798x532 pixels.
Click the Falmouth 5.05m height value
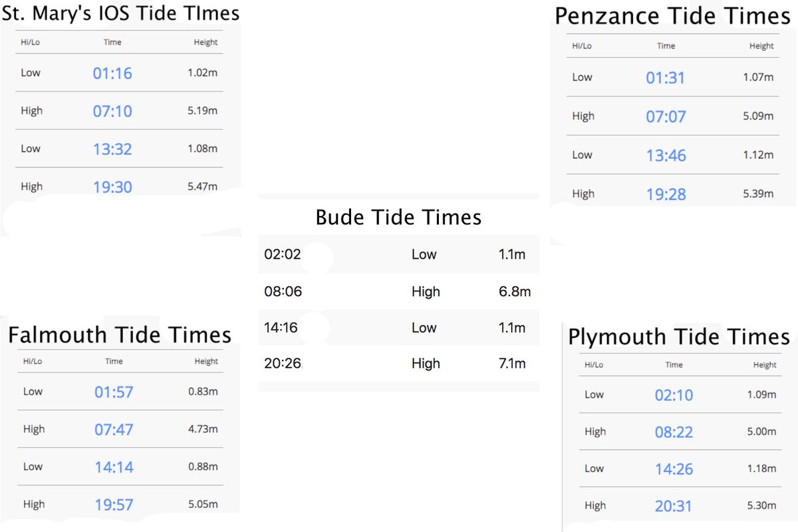click(203, 504)
